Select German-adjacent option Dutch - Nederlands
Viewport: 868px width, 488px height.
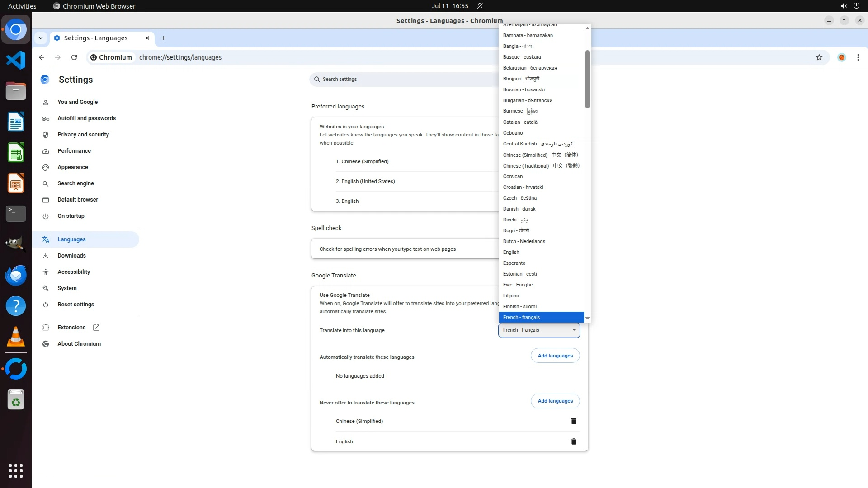coord(524,241)
